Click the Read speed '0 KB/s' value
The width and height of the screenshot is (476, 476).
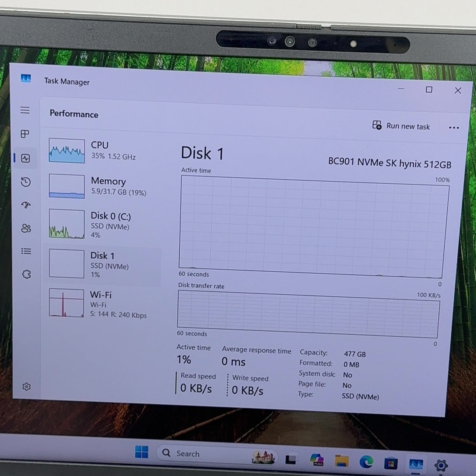point(196,388)
